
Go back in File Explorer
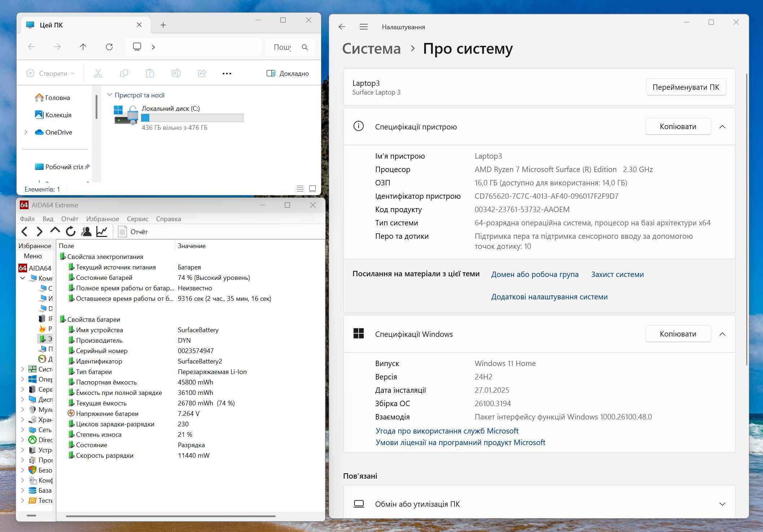pyautogui.click(x=31, y=47)
